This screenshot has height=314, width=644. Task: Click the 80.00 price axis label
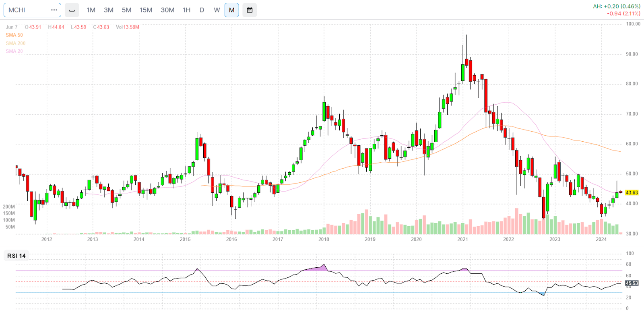point(632,84)
